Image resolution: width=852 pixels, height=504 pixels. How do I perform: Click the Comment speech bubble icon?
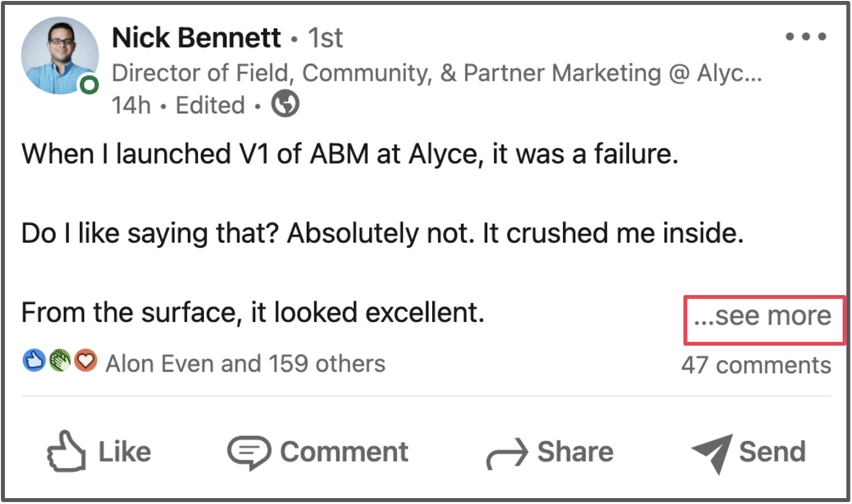(x=249, y=452)
